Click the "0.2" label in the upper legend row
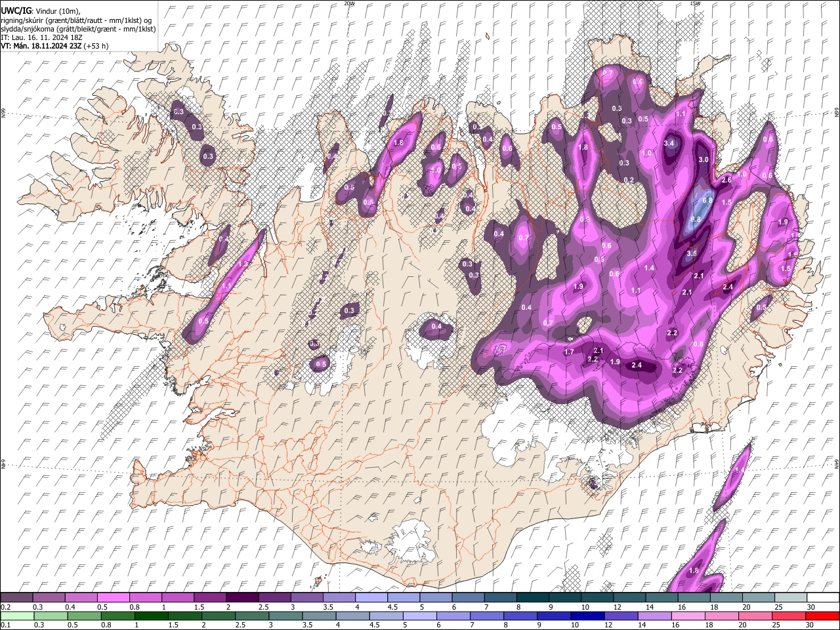 (x=6, y=607)
